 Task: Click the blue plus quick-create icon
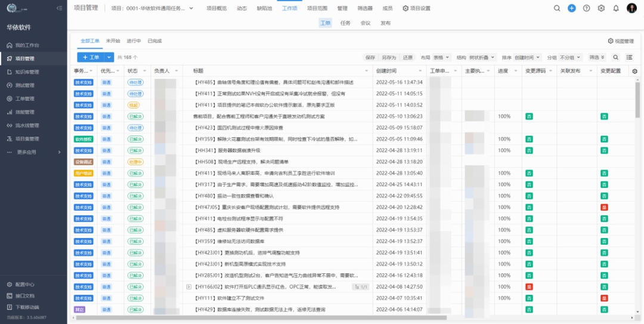[x=572, y=8]
